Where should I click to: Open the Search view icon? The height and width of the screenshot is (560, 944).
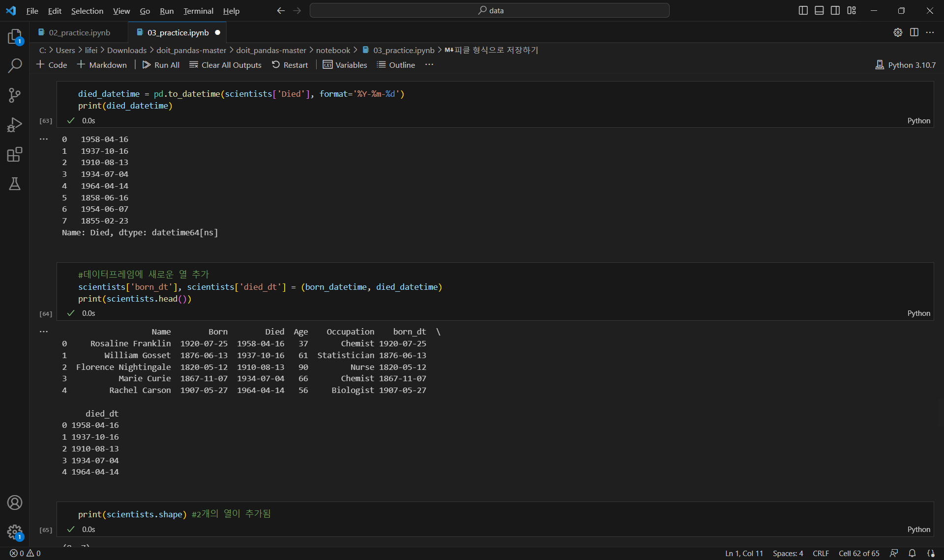[15, 65]
